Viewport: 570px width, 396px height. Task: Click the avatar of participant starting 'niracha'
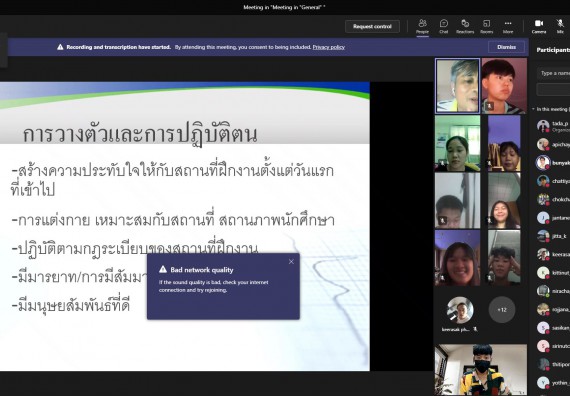click(x=543, y=291)
